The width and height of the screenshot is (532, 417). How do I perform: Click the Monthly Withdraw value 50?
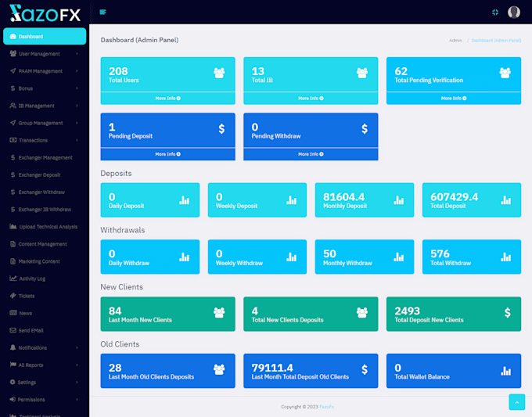coord(329,253)
